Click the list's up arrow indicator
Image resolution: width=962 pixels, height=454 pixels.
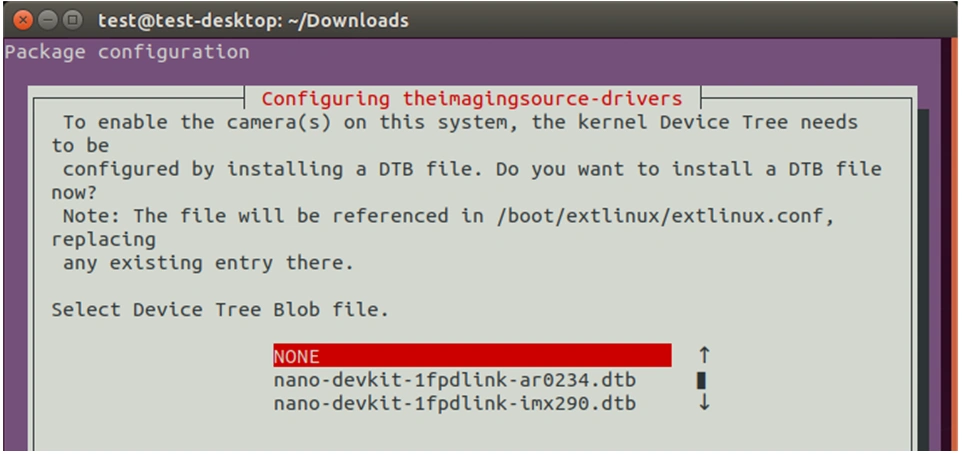tap(703, 355)
